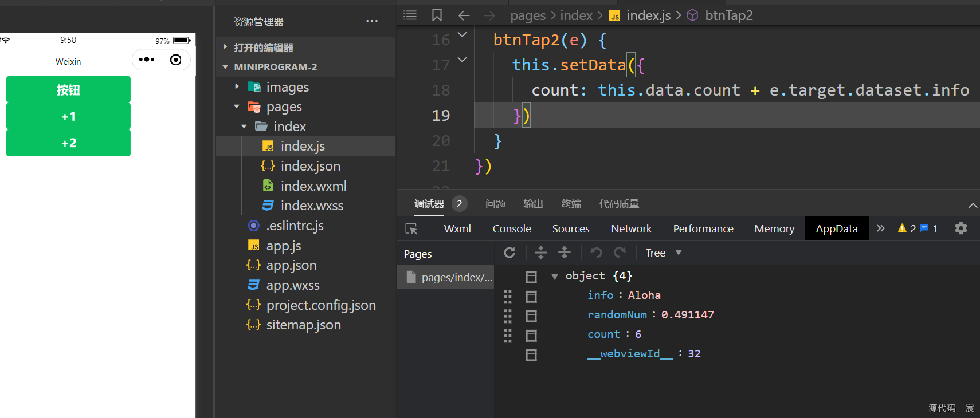Switch to the 问题 panel tab
The width and height of the screenshot is (980, 418).
(495, 204)
